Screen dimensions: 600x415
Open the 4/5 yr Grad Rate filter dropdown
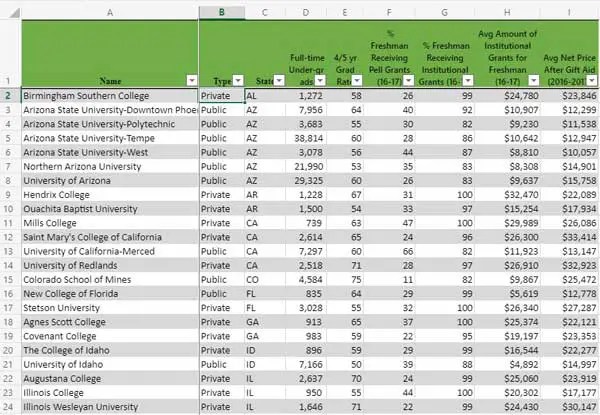click(x=357, y=80)
